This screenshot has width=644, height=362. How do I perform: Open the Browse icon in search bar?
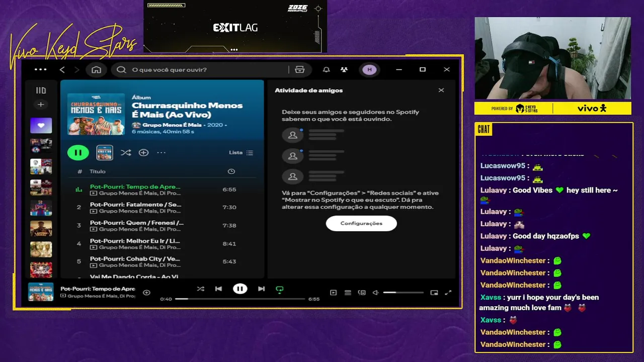coord(300,69)
